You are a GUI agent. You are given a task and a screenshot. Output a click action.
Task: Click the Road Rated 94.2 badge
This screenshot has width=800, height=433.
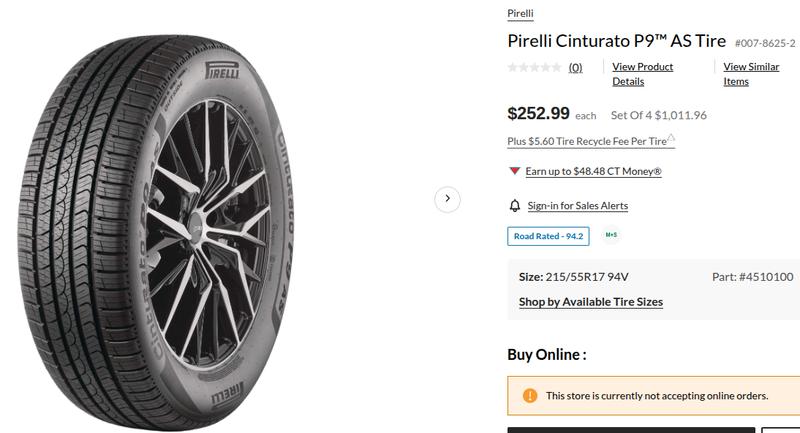[x=548, y=236]
